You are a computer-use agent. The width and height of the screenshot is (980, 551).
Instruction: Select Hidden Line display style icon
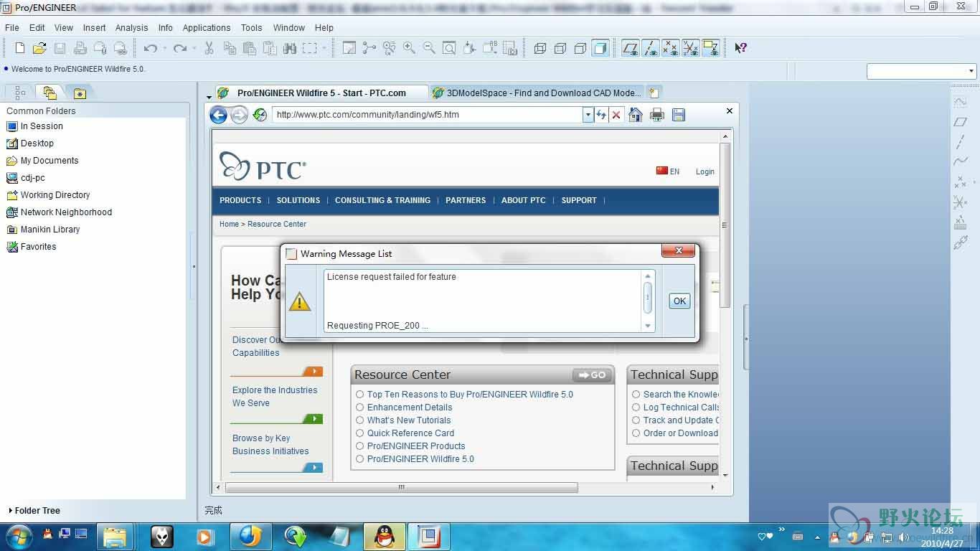coord(560,48)
